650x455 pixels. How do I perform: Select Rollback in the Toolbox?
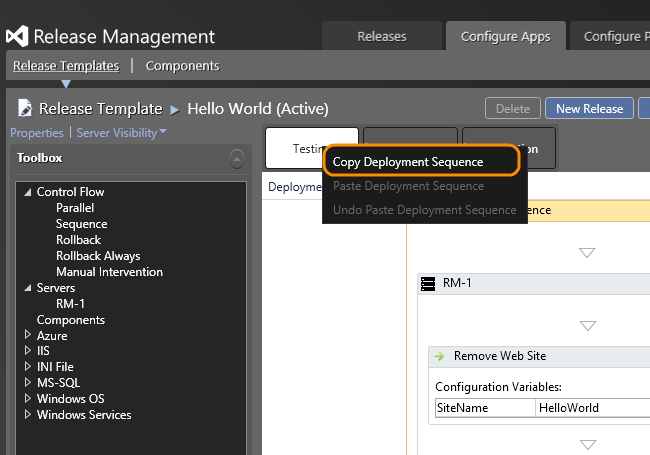78,240
